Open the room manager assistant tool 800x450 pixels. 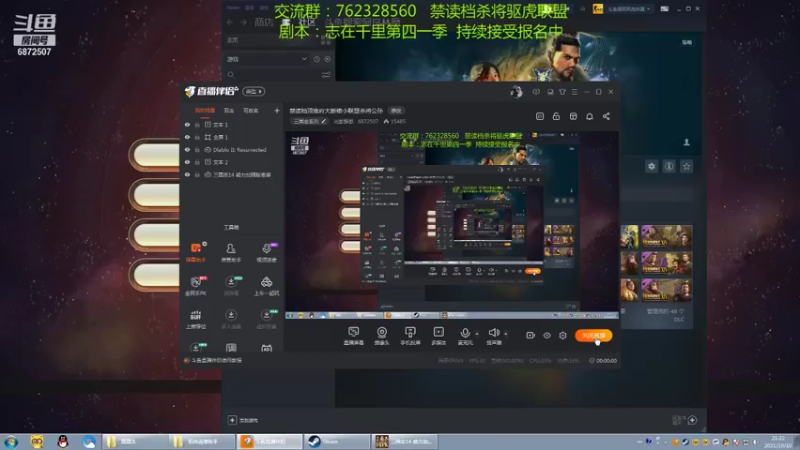(x=231, y=252)
